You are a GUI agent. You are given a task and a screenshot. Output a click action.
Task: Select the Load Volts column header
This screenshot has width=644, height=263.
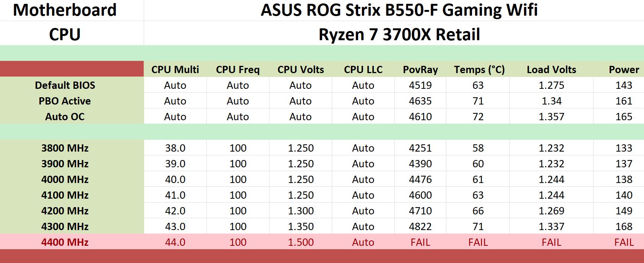tap(552, 70)
